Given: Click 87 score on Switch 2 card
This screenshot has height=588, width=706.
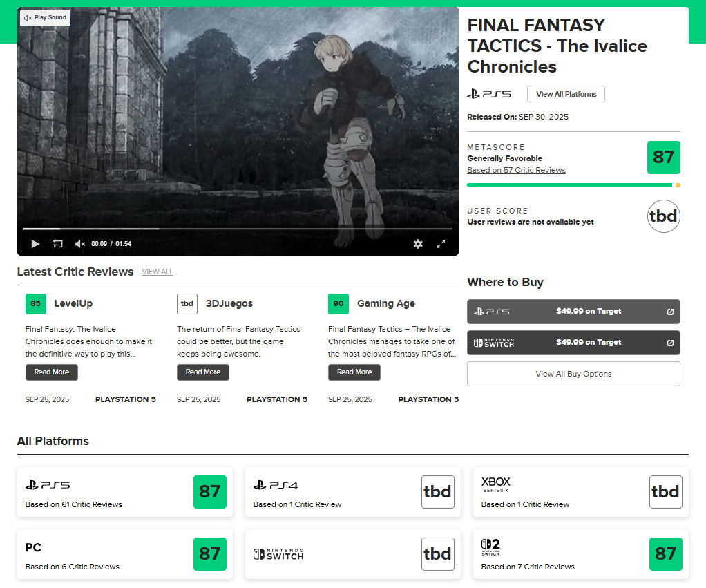Looking at the screenshot, I should click(x=665, y=553).
